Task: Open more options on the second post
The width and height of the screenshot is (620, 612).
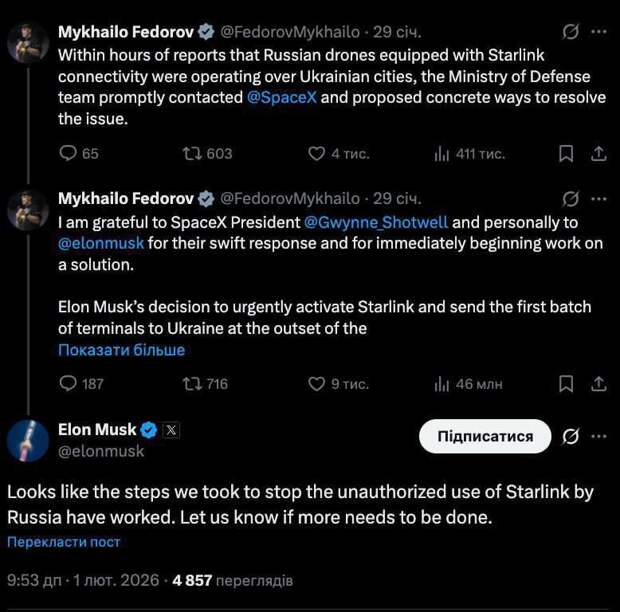Action: 598,198
